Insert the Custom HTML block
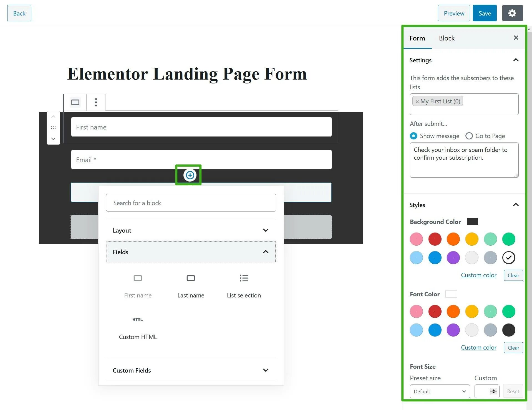This screenshot has width=532, height=410. pyautogui.click(x=138, y=328)
